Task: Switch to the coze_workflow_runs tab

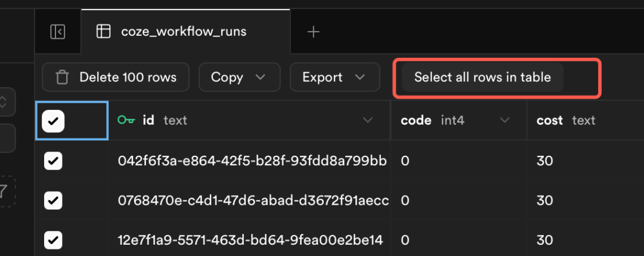Action: [x=183, y=32]
